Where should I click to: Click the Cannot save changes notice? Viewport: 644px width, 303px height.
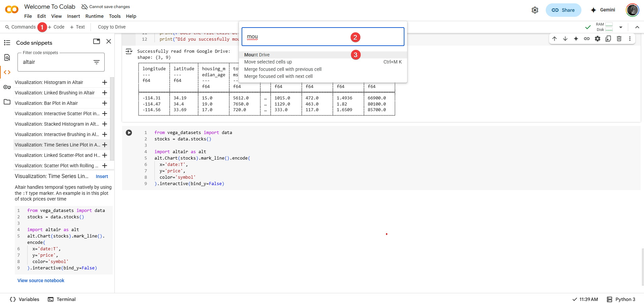coord(106,7)
